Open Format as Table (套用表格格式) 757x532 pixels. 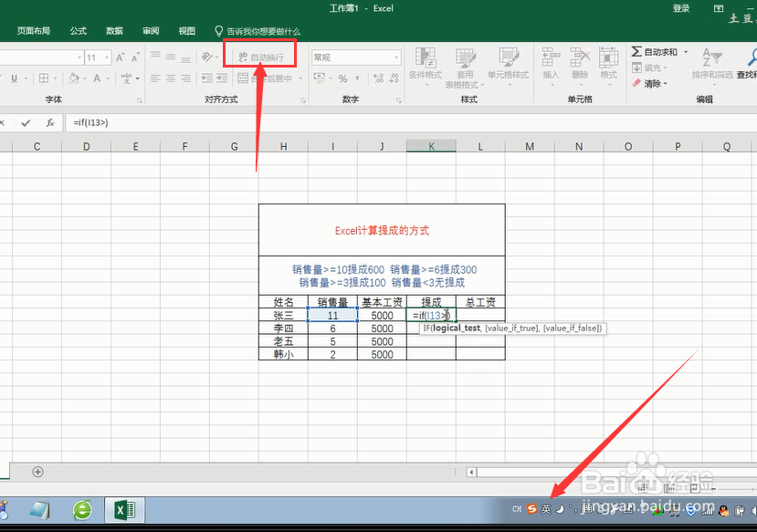pyautogui.click(x=465, y=68)
